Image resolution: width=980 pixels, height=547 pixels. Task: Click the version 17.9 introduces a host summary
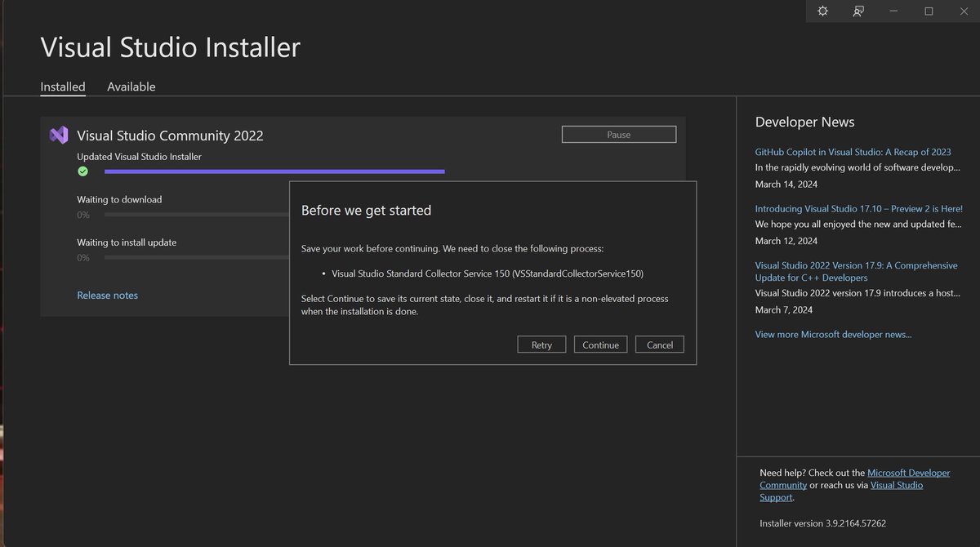[857, 292]
